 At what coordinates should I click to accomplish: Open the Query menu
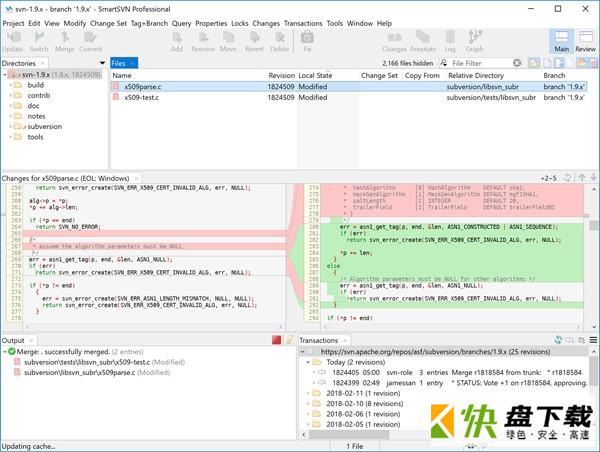coord(181,23)
